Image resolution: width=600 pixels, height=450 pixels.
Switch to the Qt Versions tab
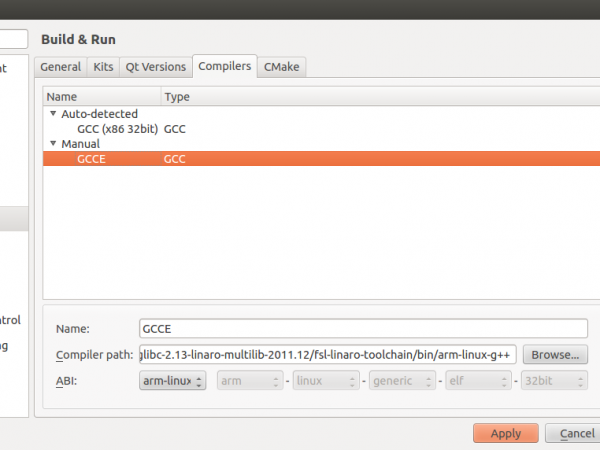[x=155, y=67]
